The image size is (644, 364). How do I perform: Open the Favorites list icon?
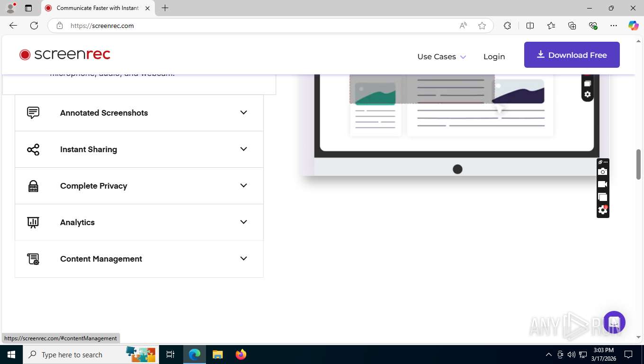551,26
